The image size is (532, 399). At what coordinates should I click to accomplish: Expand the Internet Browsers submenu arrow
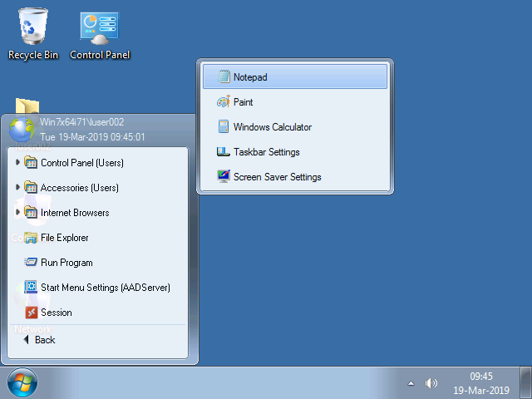point(18,213)
